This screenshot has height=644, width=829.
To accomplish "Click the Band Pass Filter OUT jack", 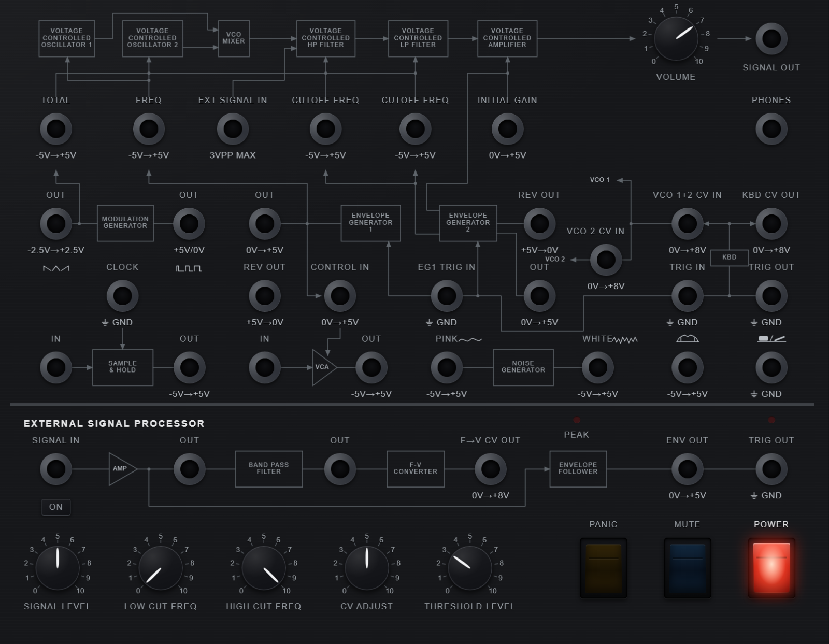I will click(340, 469).
